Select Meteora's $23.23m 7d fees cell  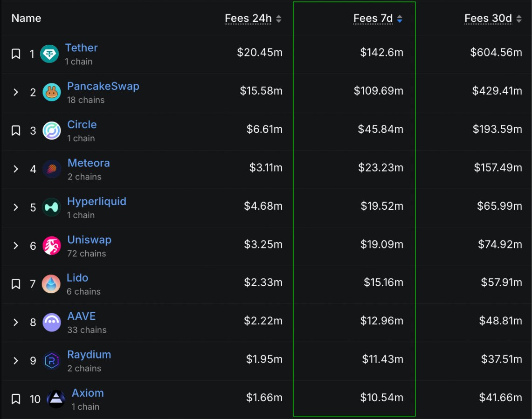(x=380, y=167)
